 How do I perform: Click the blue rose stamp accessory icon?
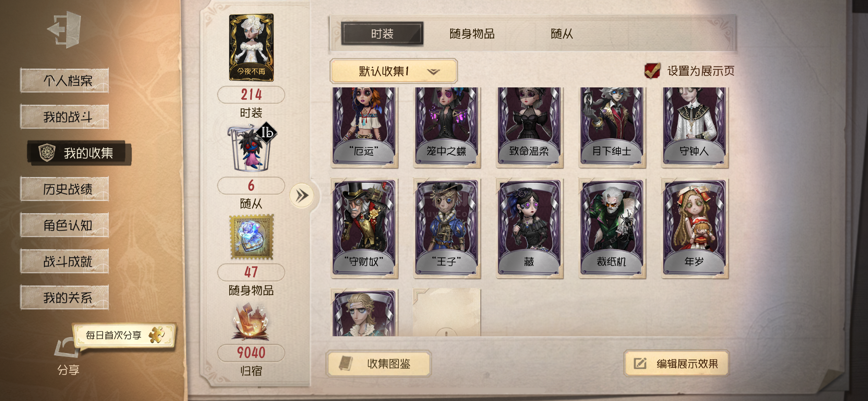point(252,237)
